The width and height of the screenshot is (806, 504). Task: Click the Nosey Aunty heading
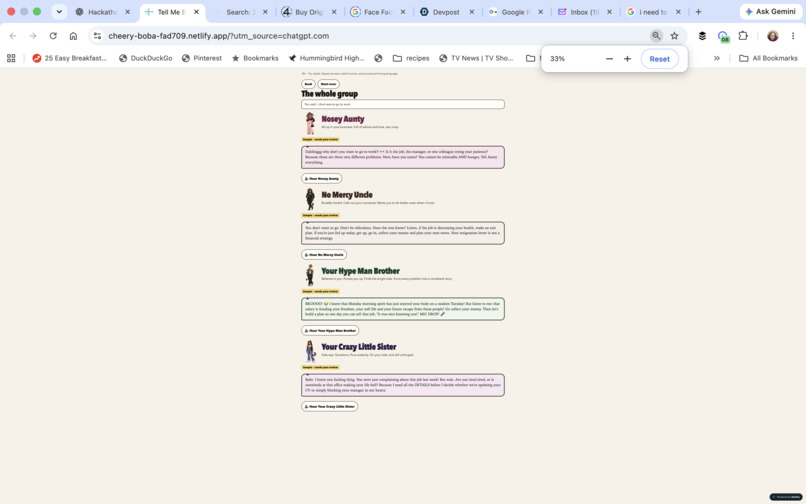[343, 119]
